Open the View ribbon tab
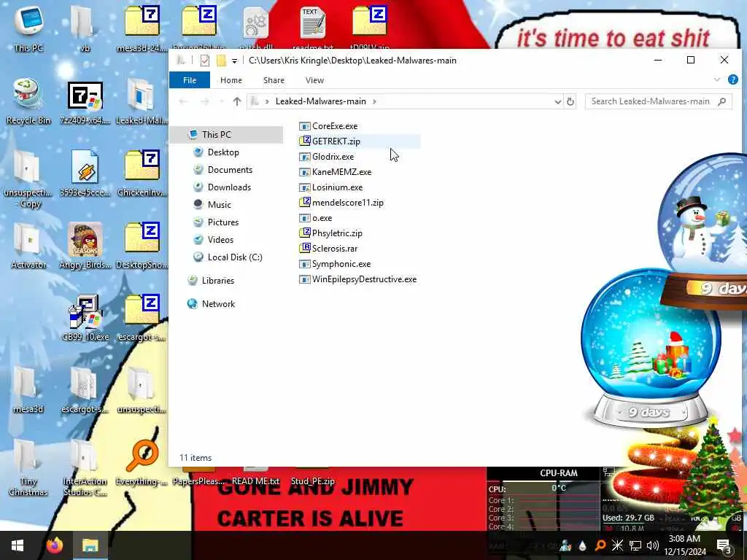This screenshot has height=560, width=747. [x=314, y=80]
